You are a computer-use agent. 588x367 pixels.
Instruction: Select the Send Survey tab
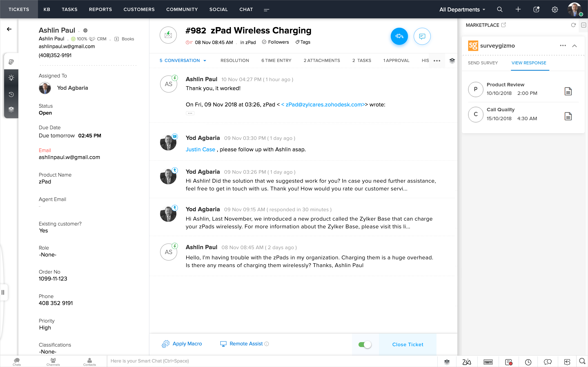tap(483, 63)
